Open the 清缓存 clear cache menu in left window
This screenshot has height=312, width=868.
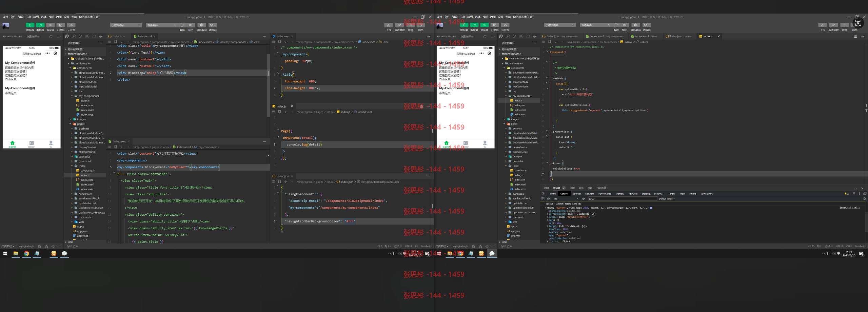[x=213, y=25]
